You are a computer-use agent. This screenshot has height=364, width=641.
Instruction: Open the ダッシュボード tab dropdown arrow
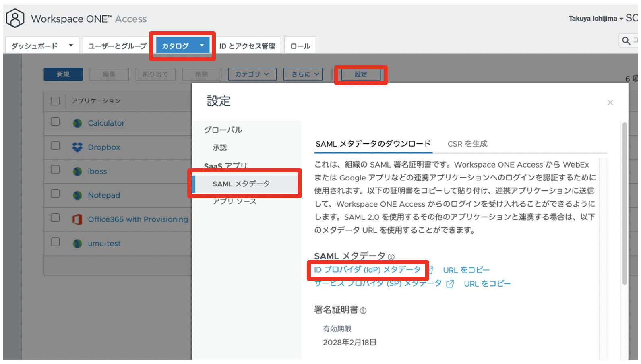pos(71,45)
